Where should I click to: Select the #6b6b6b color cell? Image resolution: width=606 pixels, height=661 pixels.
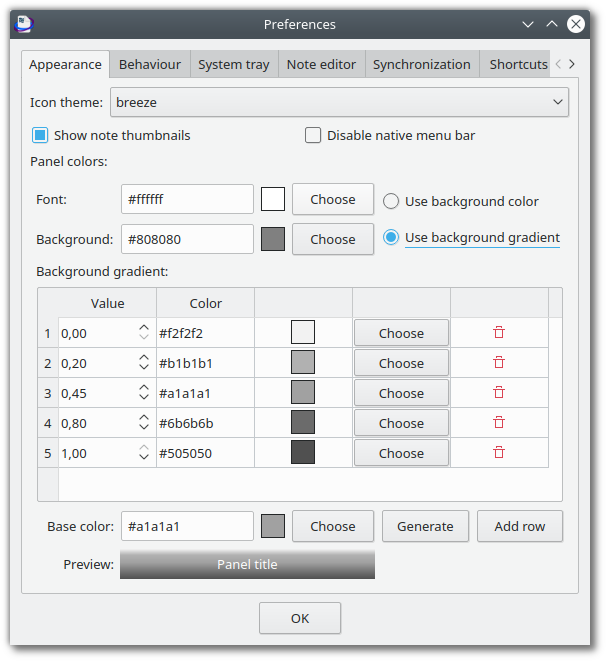205,423
